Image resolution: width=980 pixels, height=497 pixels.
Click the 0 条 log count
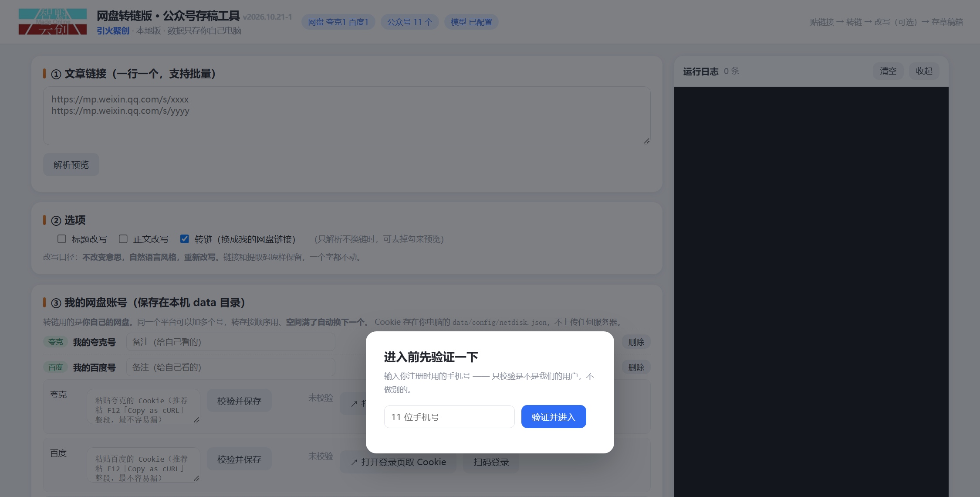coord(732,71)
